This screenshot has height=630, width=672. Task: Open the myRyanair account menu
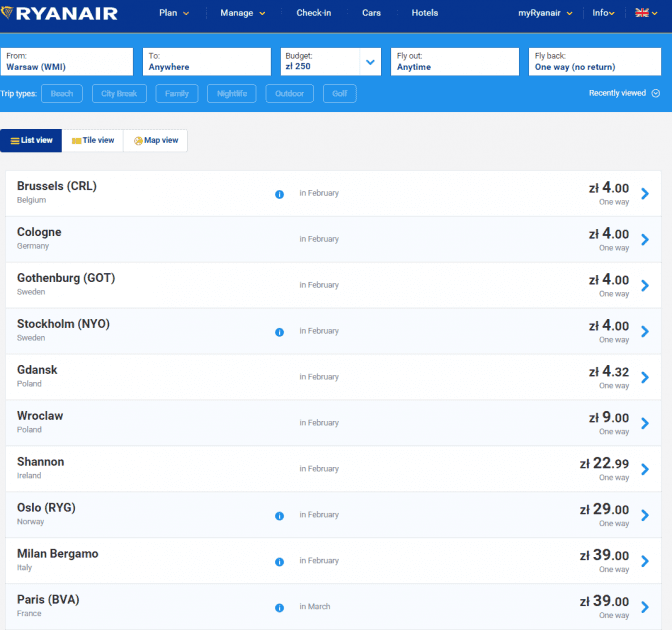pos(546,13)
